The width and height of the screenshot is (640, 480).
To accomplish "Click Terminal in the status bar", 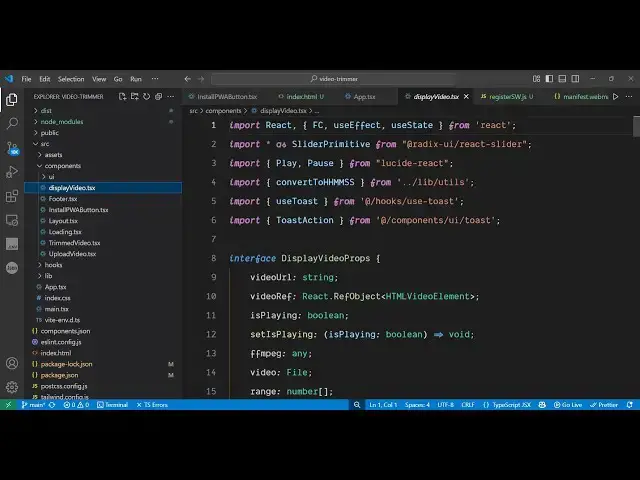I will point(113,405).
